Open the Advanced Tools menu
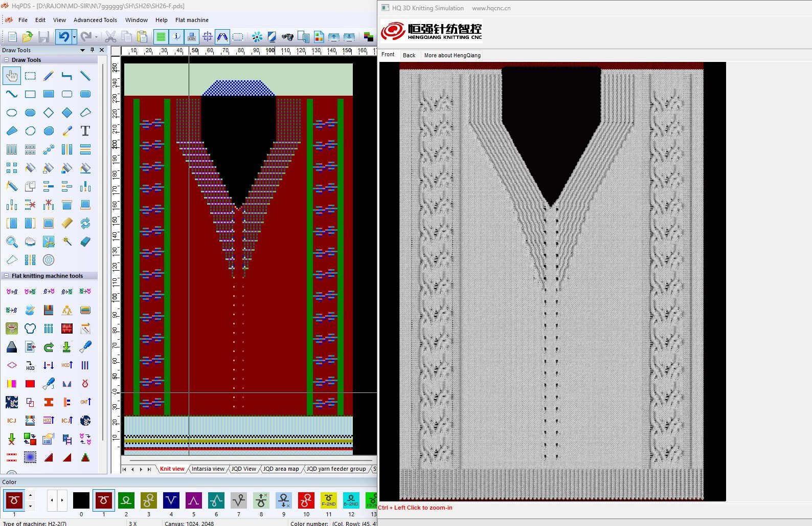This screenshot has width=812, height=526. (95, 20)
